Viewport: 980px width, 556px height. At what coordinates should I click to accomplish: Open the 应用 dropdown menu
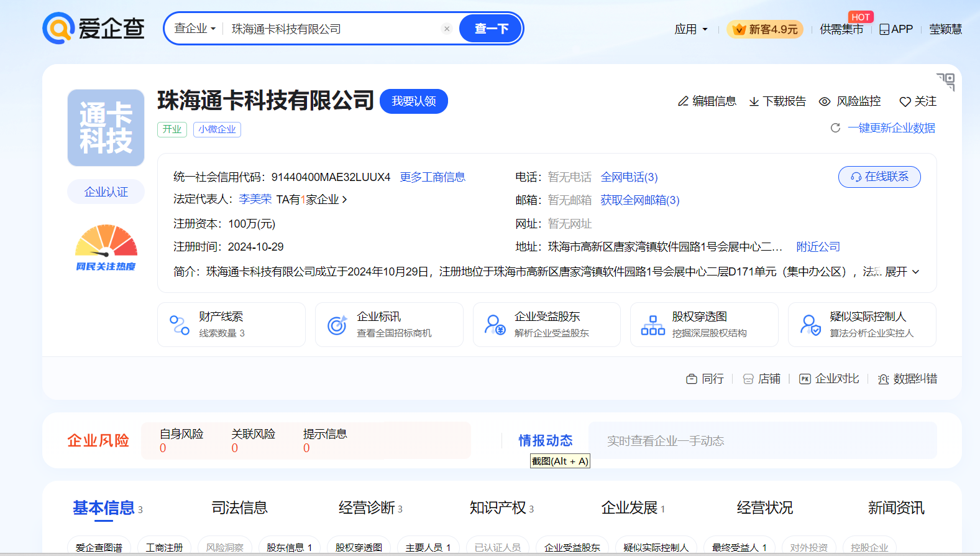click(691, 29)
